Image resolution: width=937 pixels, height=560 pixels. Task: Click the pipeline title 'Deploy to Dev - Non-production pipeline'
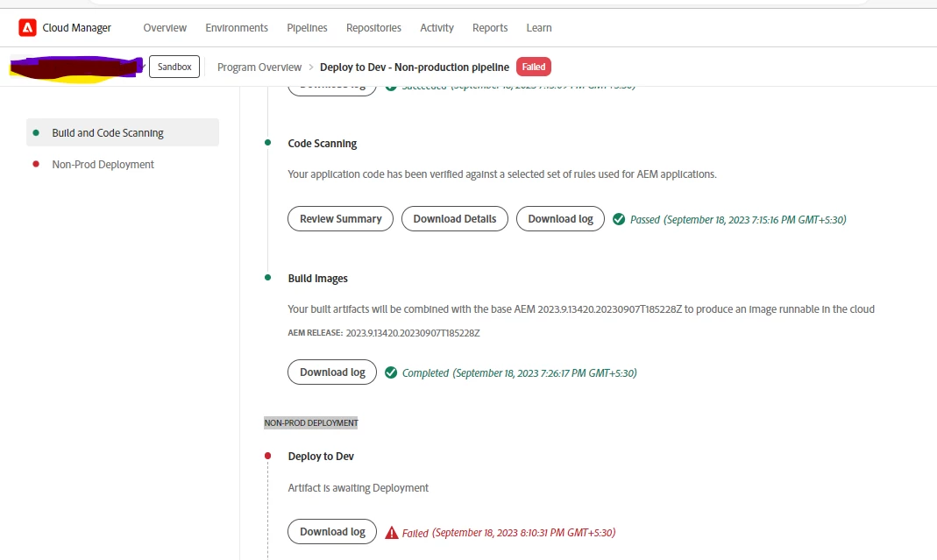tap(415, 67)
